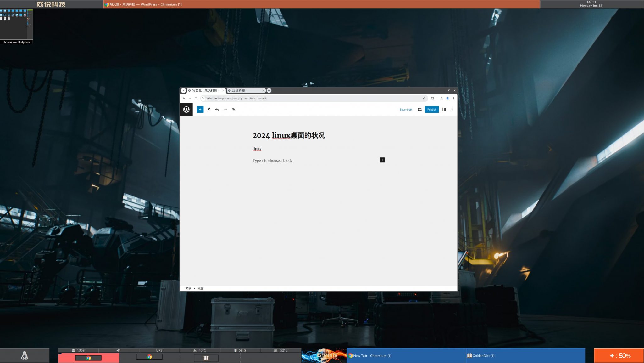The image size is (644, 363).
Task: Click the orange 50% volume indicator
Action: 619,356
